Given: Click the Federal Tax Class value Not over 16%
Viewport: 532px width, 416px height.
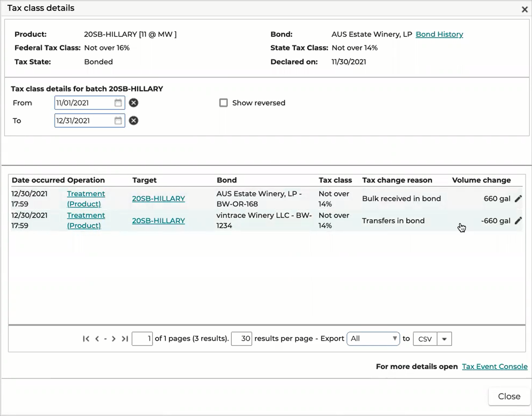Looking at the screenshot, I should (x=107, y=48).
